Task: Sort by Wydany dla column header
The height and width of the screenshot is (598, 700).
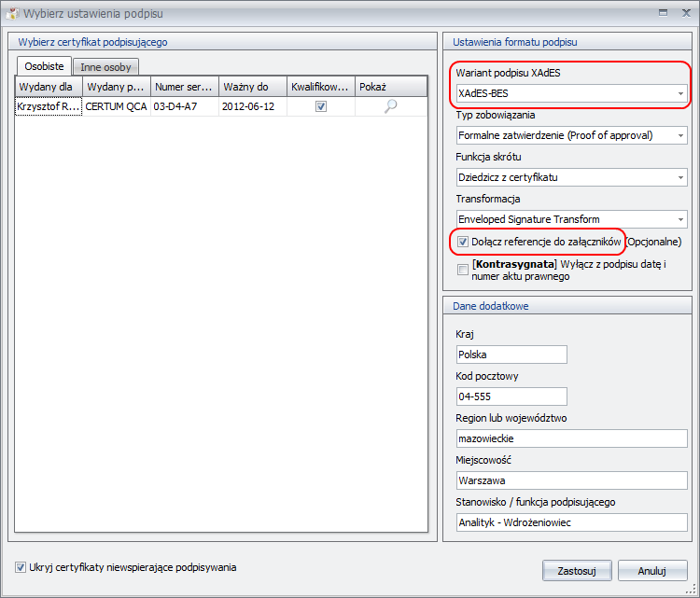Action: coord(49,87)
